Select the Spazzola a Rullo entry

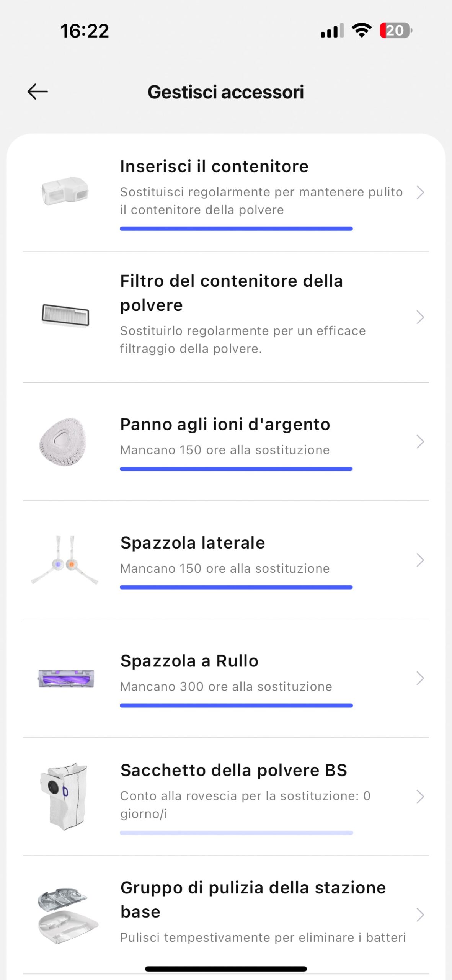(x=189, y=661)
